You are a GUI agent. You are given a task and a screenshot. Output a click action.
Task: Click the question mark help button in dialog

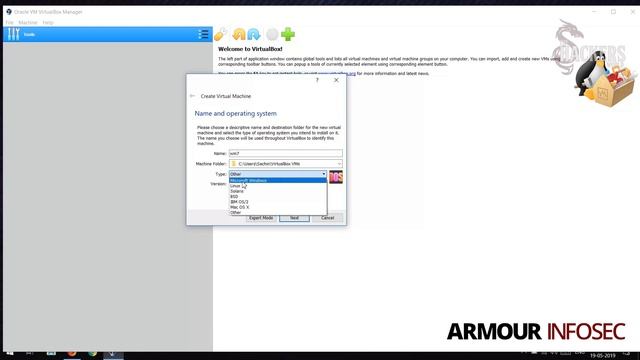coord(317,80)
